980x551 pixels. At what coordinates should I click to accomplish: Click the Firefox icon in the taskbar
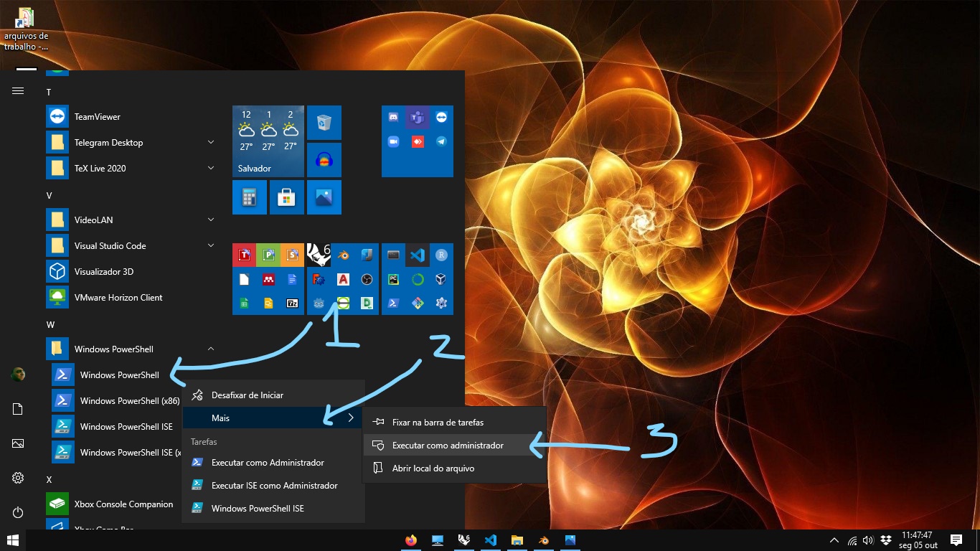point(411,540)
